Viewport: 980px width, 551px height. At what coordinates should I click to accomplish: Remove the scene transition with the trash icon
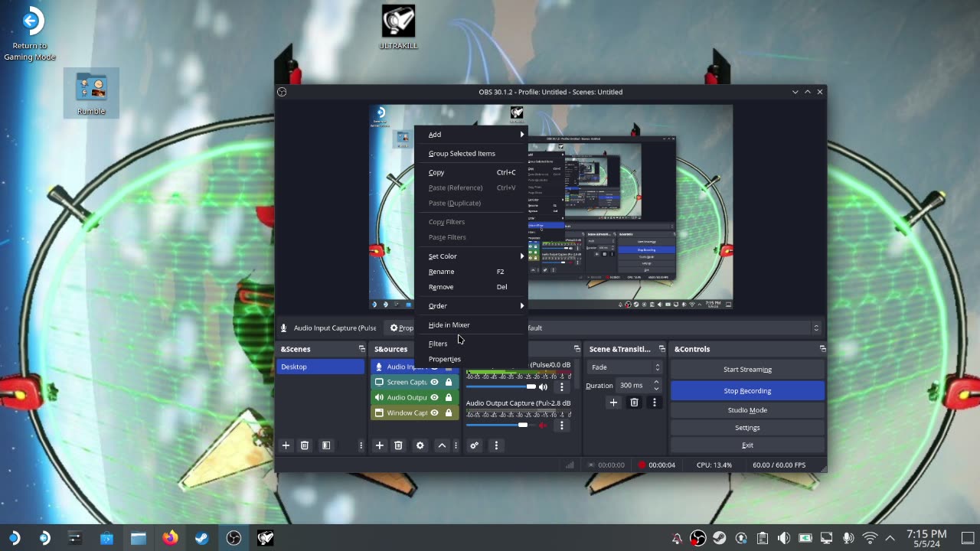point(634,403)
